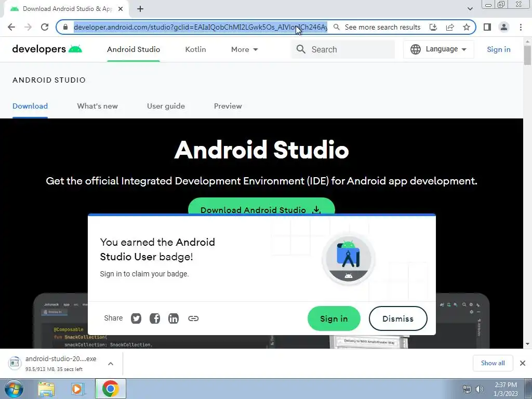The image size is (532, 399).
Task: Open Chrome three-dot menu
Action: pyautogui.click(x=521, y=27)
